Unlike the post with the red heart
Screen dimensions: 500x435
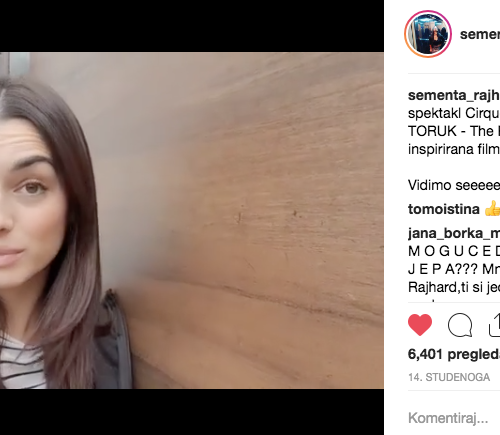tap(420, 325)
